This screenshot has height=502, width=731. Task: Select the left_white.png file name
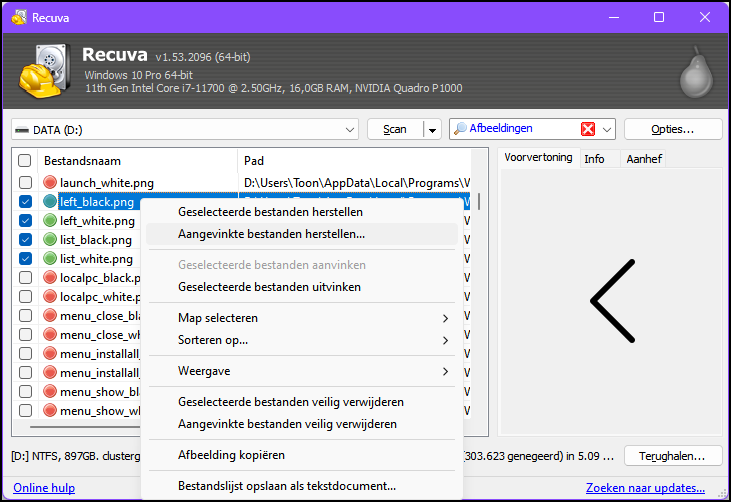point(97,221)
